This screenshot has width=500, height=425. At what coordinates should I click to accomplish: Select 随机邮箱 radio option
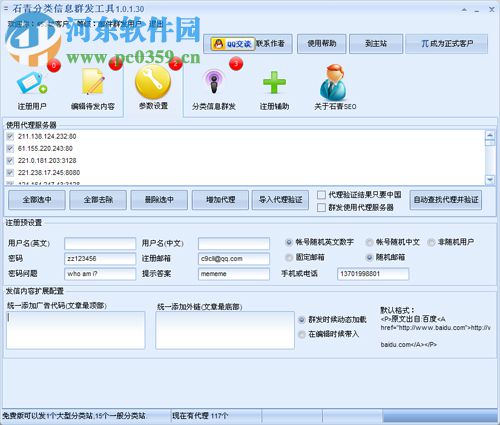click(x=369, y=257)
